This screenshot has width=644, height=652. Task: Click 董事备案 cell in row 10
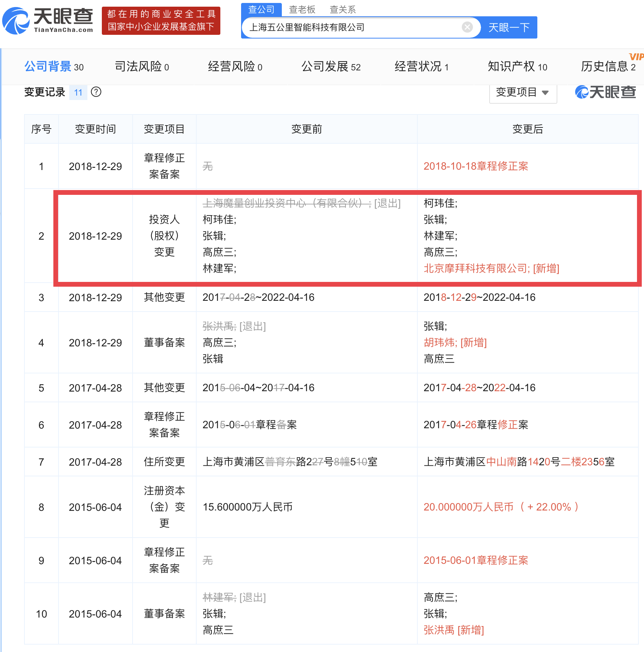click(x=164, y=613)
